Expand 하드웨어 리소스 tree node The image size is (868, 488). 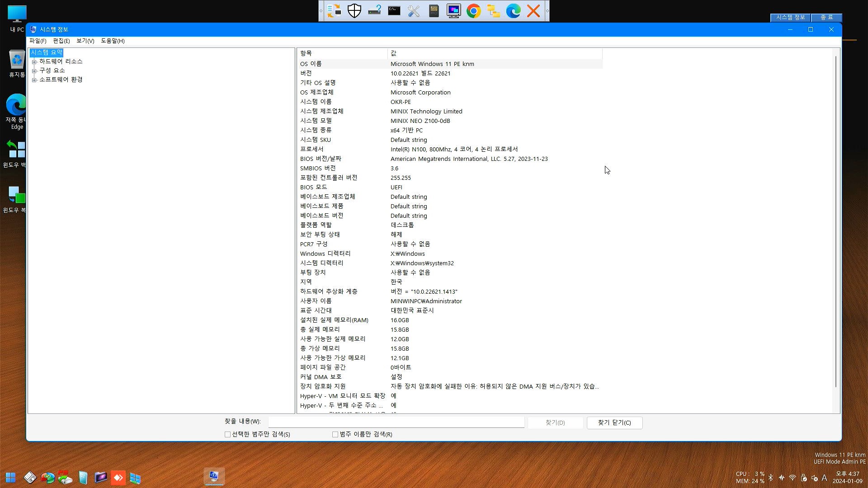[34, 61]
